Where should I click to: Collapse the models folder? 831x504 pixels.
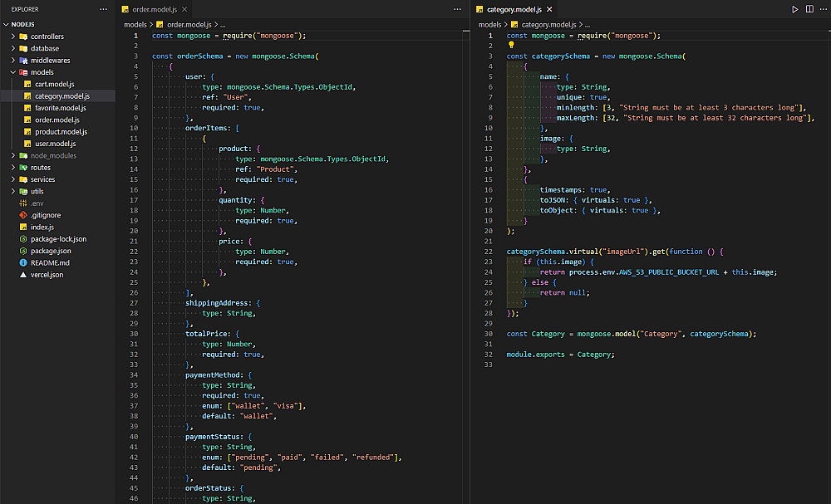[x=42, y=72]
